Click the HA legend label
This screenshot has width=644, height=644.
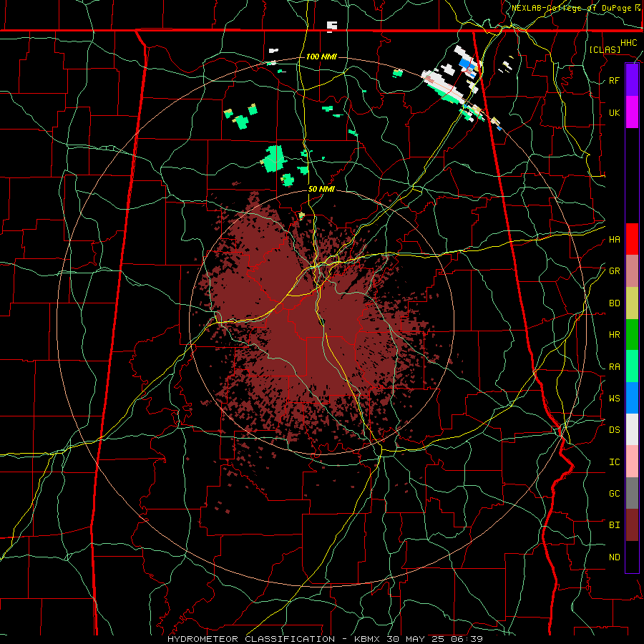point(614,240)
